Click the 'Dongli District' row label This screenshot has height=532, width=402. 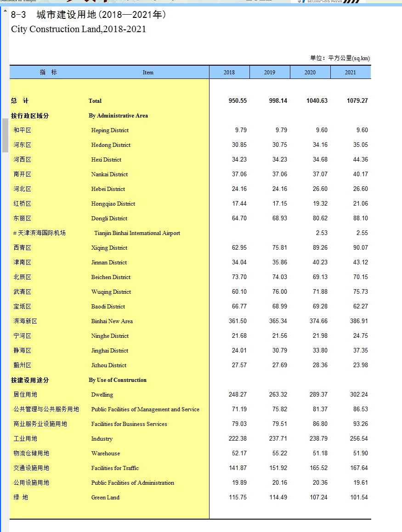click(x=109, y=218)
